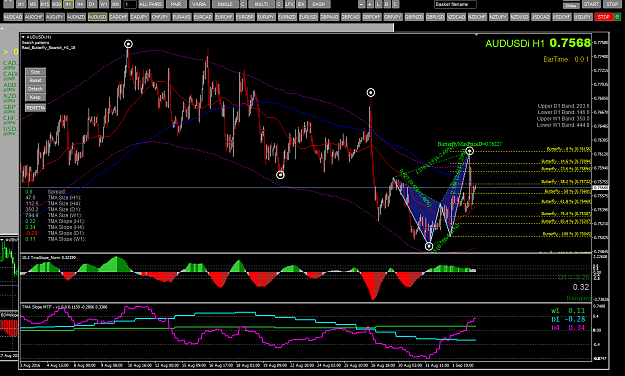Open the AUDJPY pair chart

coord(55,17)
